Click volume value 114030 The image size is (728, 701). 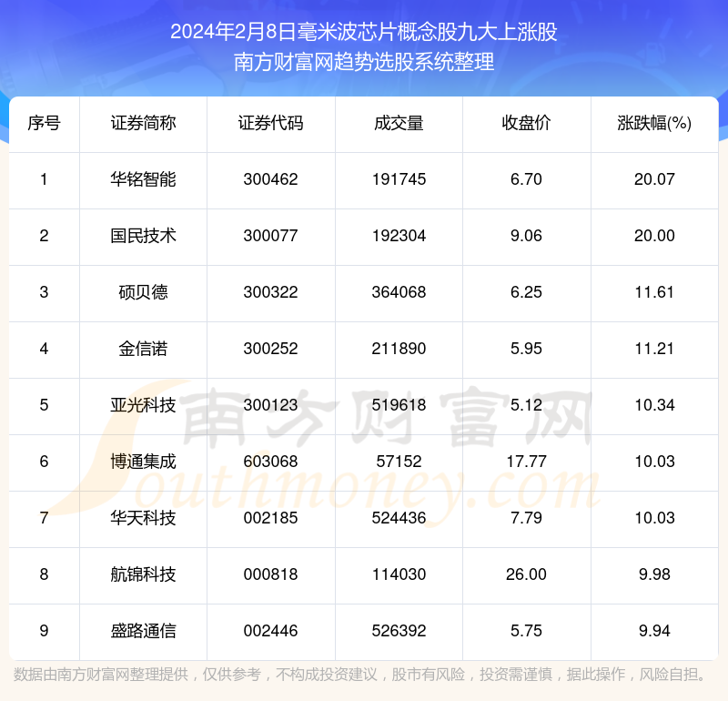pos(399,574)
